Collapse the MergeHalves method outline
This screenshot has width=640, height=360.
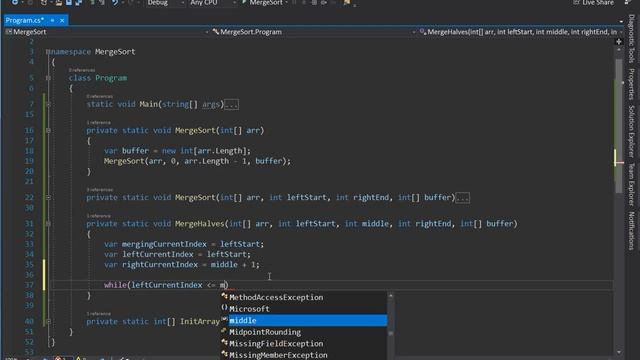(x=48, y=224)
